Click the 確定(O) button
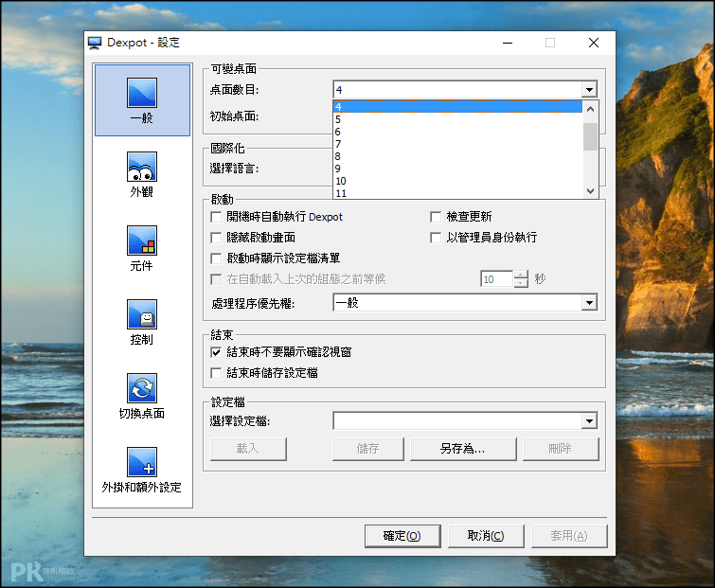 click(x=402, y=536)
